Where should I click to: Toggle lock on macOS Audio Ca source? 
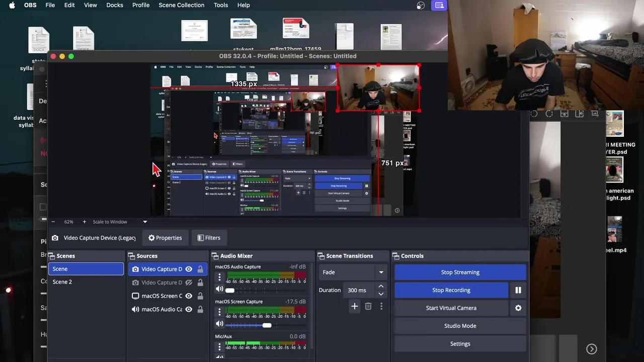200,309
